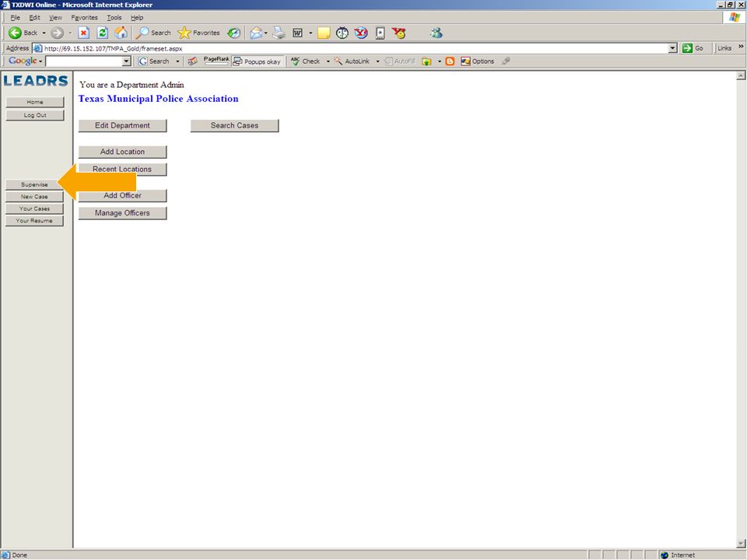This screenshot has height=560, width=747.
Task: Open Your Cases in sidebar
Action: pos(34,208)
